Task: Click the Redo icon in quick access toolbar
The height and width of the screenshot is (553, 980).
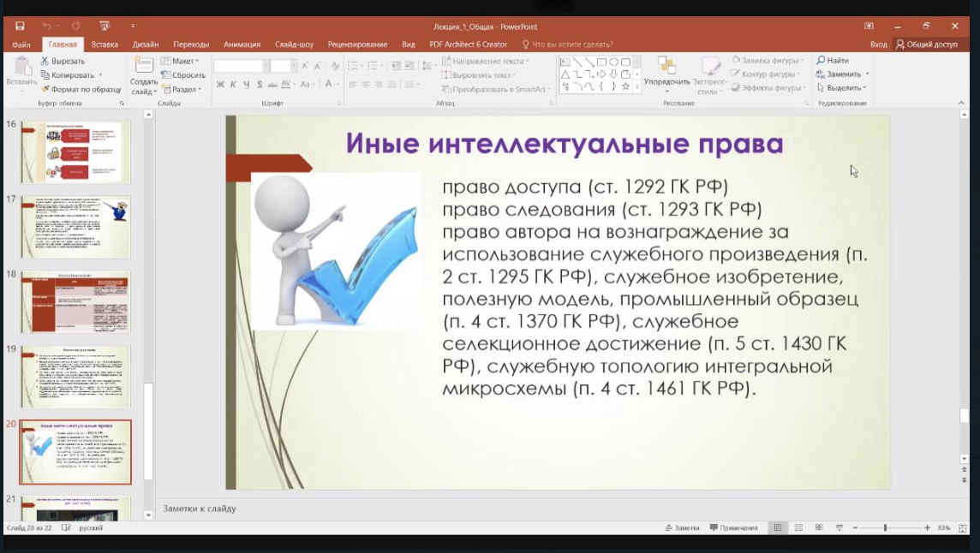Action: (76, 27)
